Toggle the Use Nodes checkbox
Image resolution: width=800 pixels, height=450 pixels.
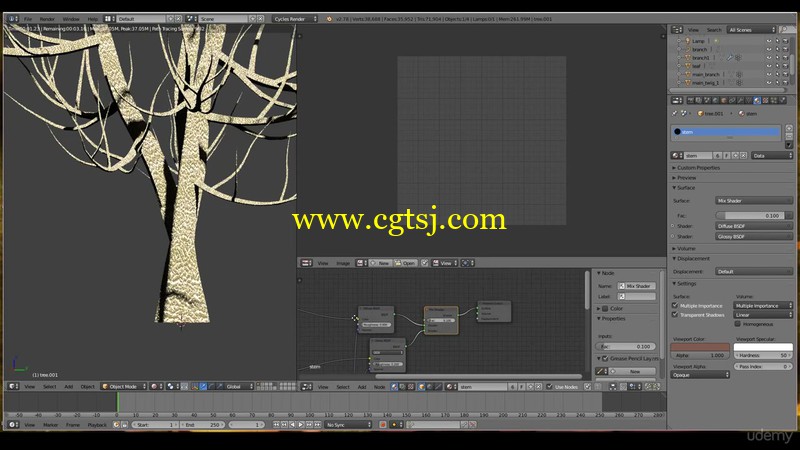[549, 387]
